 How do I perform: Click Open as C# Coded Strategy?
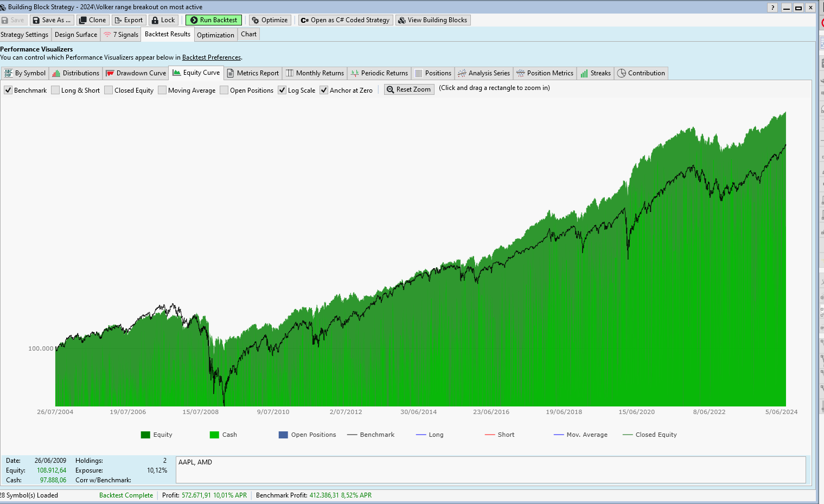click(x=346, y=20)
